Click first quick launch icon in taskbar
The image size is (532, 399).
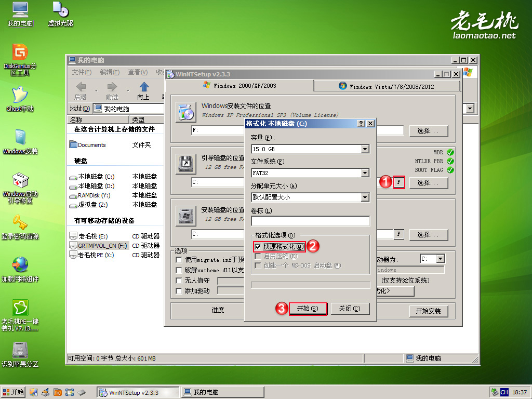pyautogui.click(x=33, y=392)
